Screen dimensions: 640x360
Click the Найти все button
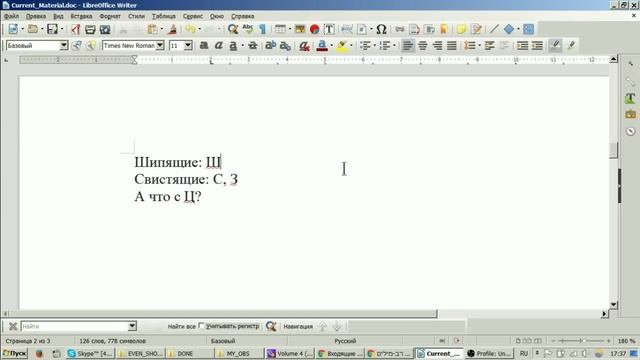[182, 327]
